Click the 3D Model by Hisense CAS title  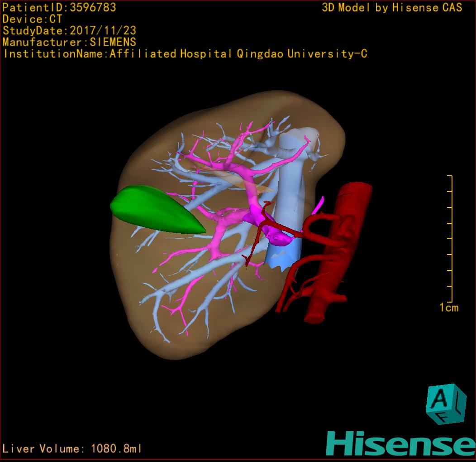tap(392, 8)
